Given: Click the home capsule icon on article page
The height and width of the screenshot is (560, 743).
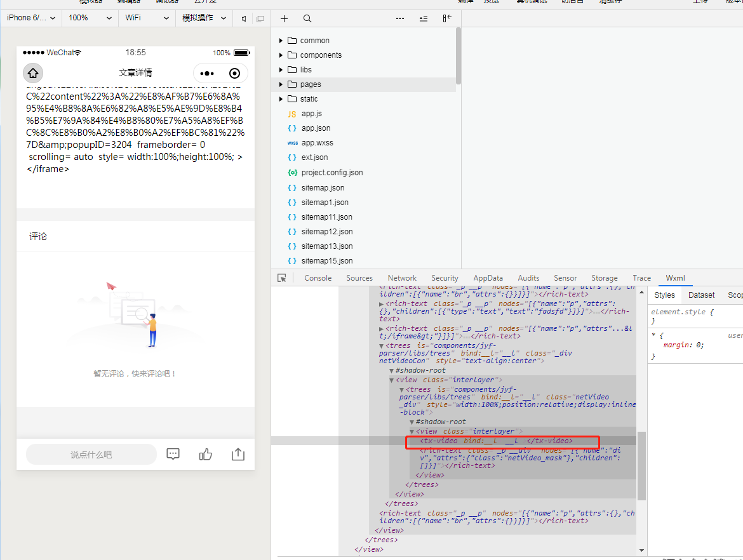Looking at the screenshot, I should click(32, 73).
